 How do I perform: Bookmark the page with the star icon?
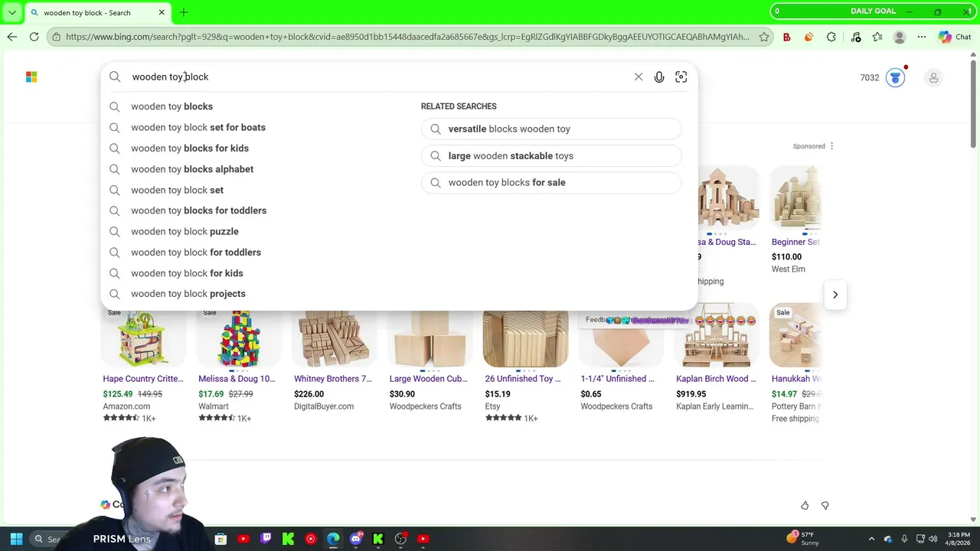(764, 37)
